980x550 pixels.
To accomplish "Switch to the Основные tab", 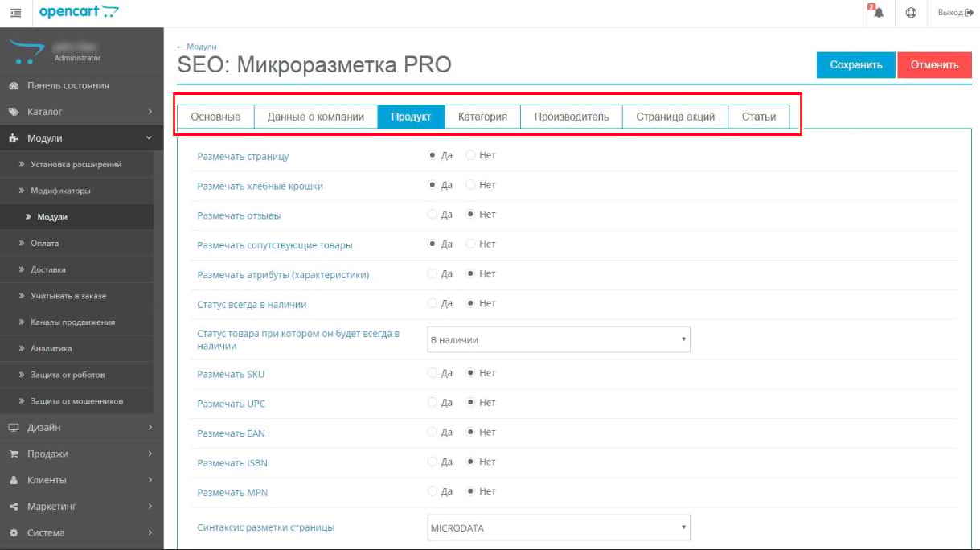I will pyautogui.click(x=215, y=117).
